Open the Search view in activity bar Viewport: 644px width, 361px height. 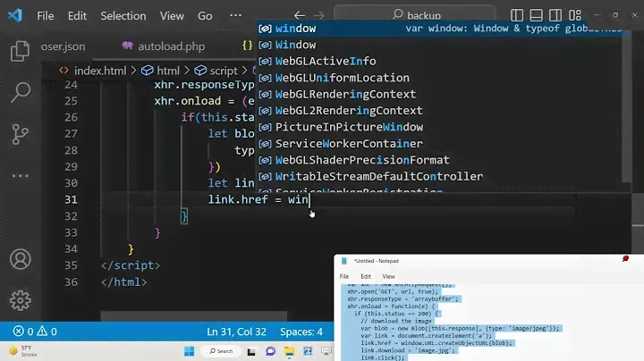pyautogui.click(x=19, y=92)
